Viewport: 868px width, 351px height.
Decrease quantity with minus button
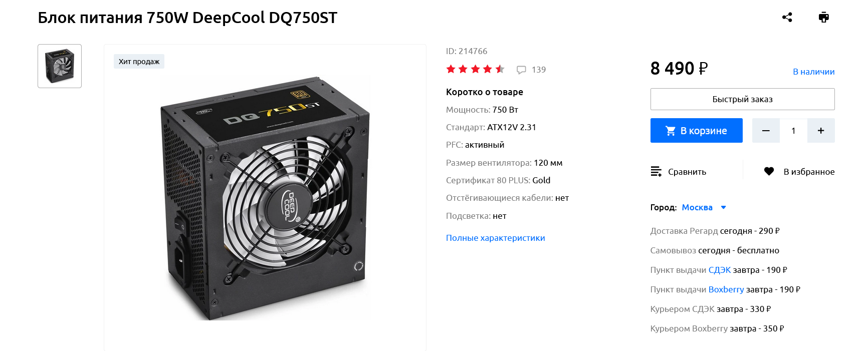point(766,131)
